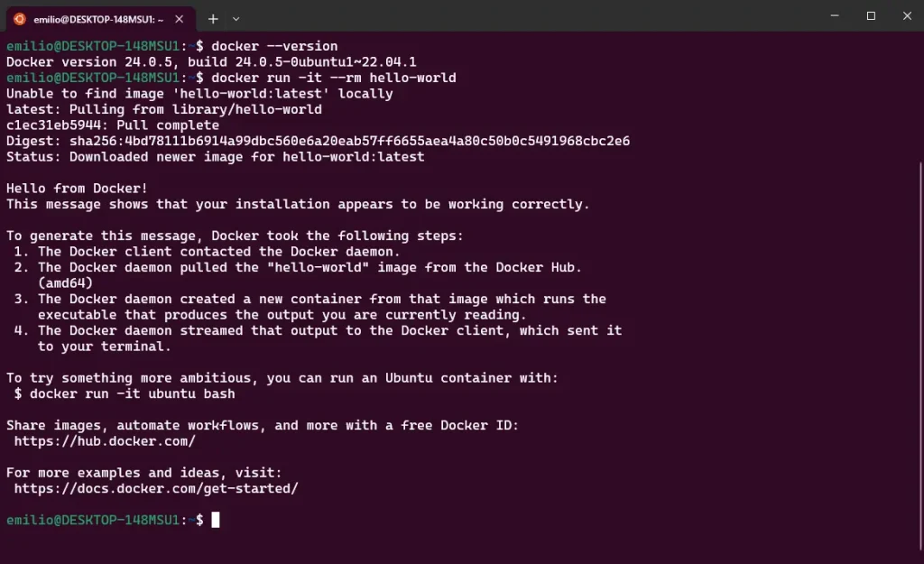Maximize the terminal window
Image resolution: width=924 pixels, height=564 pixels.
pos(871,16)
